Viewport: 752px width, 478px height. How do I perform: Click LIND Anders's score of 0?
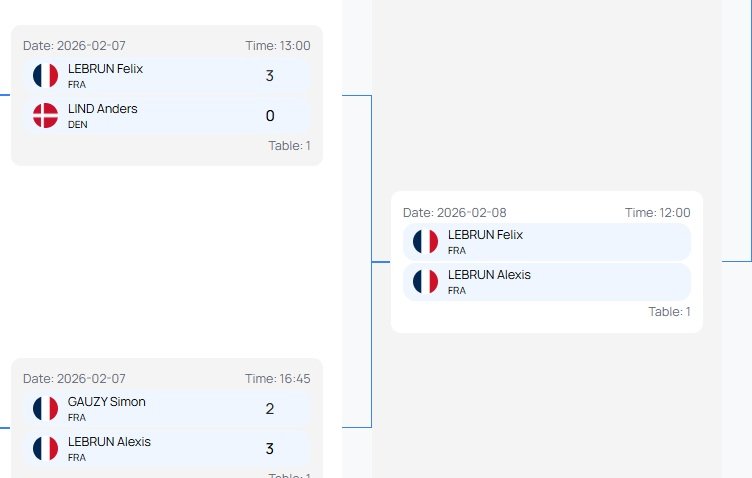[270, 116]
